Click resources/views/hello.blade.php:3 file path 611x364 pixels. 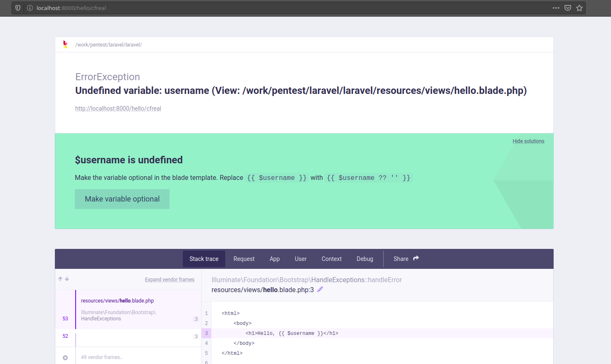click(263, 290)
